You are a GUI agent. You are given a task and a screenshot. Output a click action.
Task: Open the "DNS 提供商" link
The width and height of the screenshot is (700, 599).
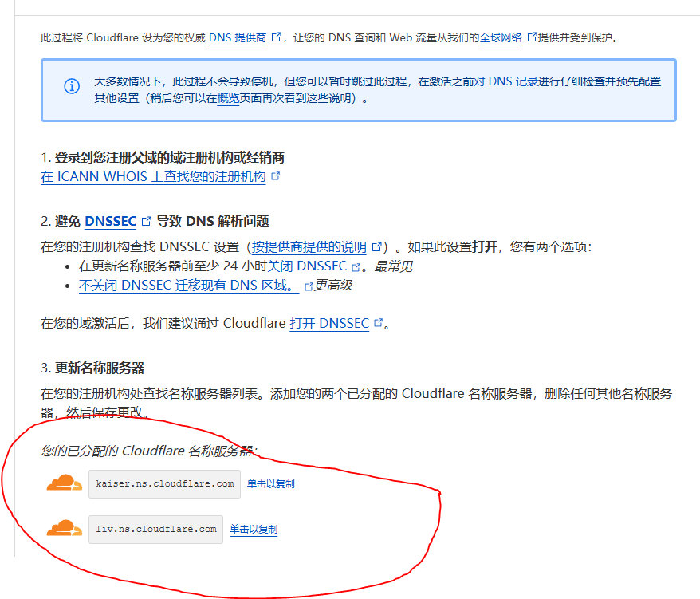(x=238, y=37)
